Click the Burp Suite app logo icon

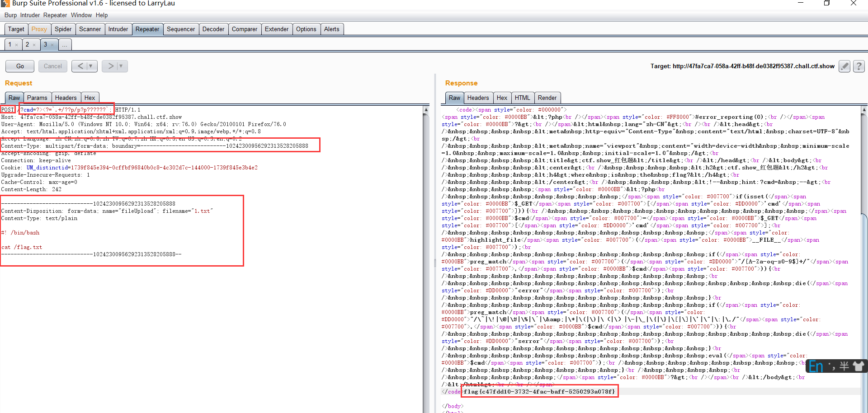click(5, 3)
